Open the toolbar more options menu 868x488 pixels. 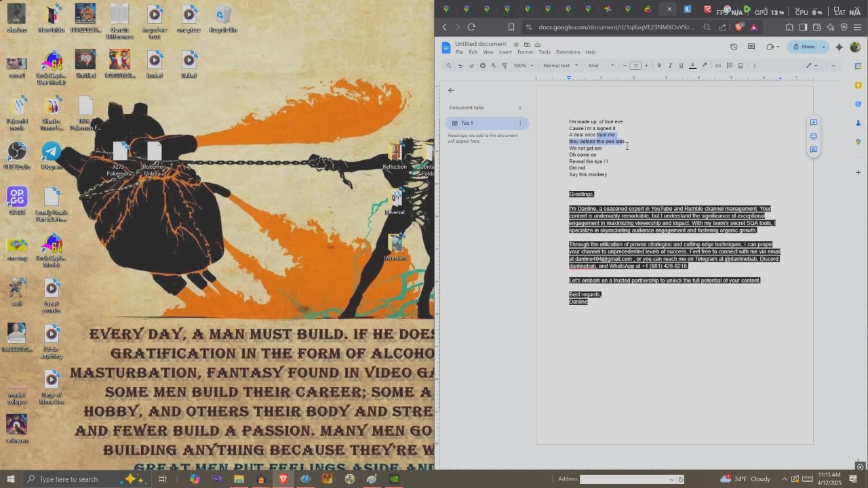[754, 66]
